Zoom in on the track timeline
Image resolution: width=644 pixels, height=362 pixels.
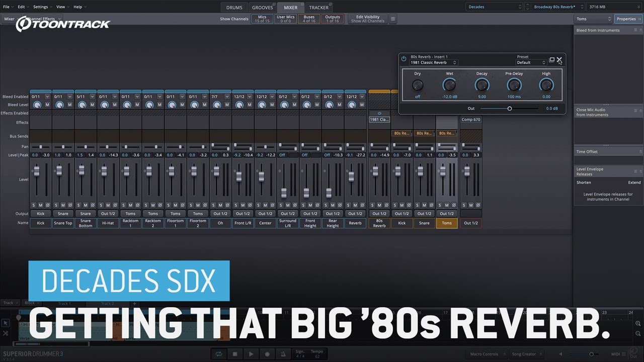click(x=638, y=323)
